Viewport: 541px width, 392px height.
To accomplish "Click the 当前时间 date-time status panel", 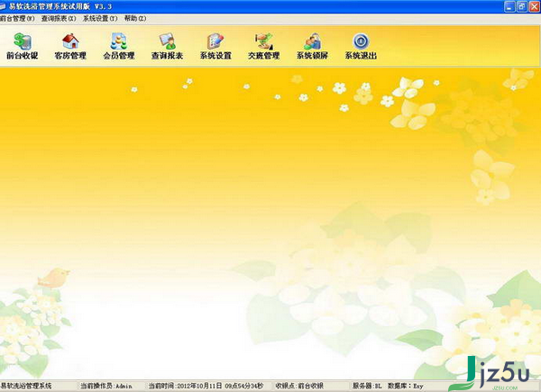I will (207, 386).
